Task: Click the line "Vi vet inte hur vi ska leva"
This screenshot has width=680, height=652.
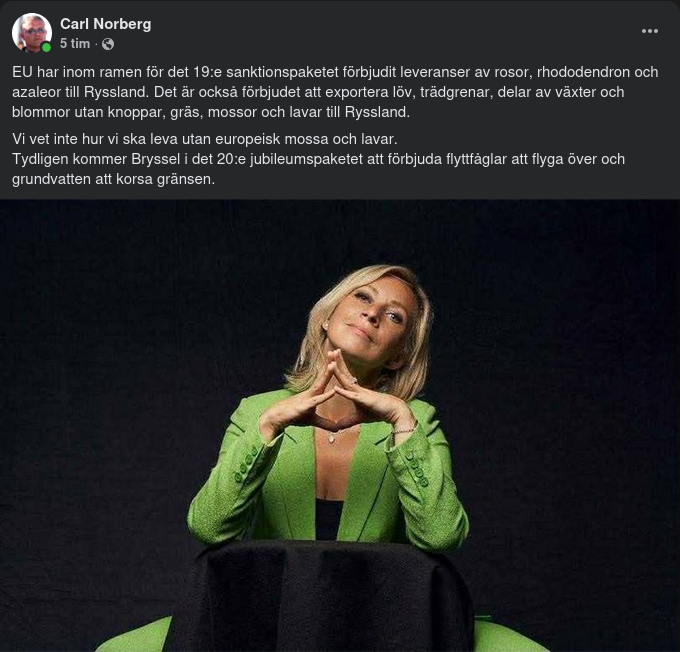Action: pyautogui.click(x=205, y=139)
